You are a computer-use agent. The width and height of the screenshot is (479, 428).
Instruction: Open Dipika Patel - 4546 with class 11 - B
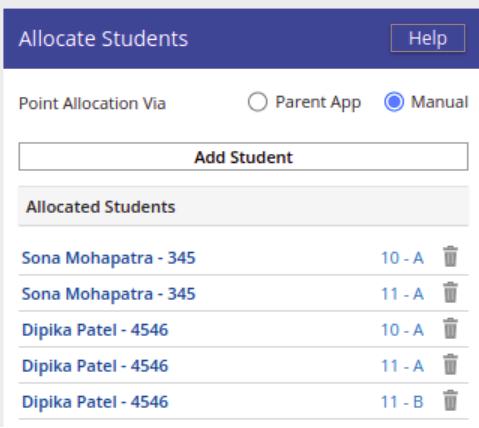[x=95, y=402]
